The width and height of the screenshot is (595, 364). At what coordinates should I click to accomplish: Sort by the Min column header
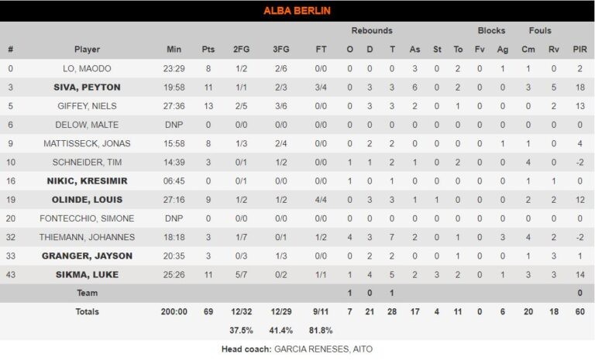coord(174,50)
